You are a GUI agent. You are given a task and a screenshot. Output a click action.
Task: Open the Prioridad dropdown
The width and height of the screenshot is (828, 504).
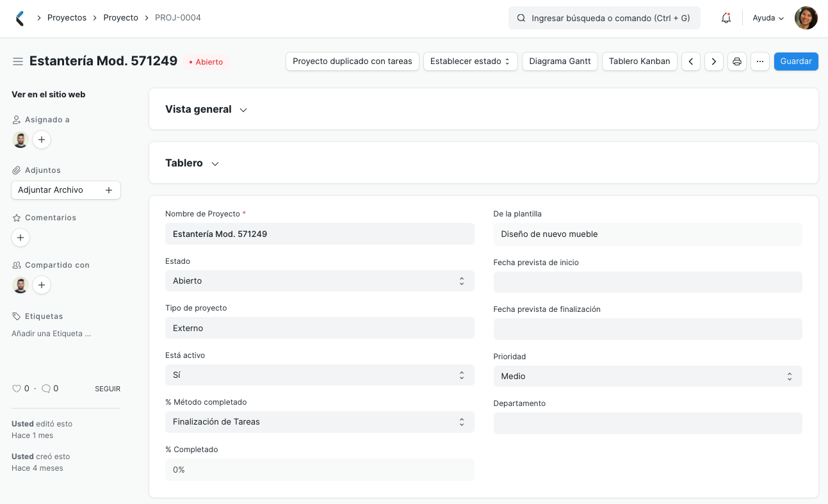coord(647,376)
